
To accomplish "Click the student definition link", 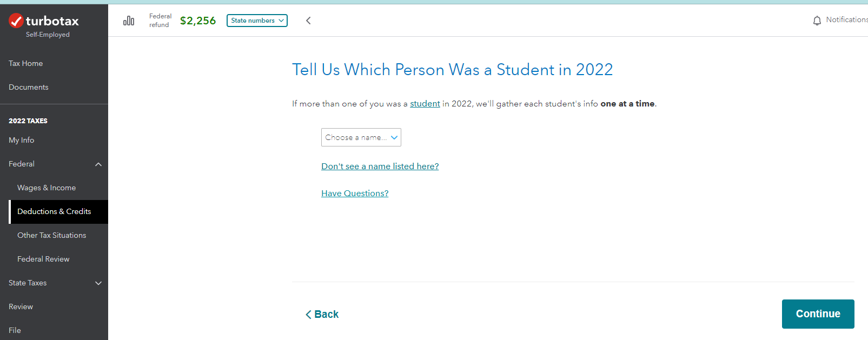I will pyautogui.click(x=425, y=104).
